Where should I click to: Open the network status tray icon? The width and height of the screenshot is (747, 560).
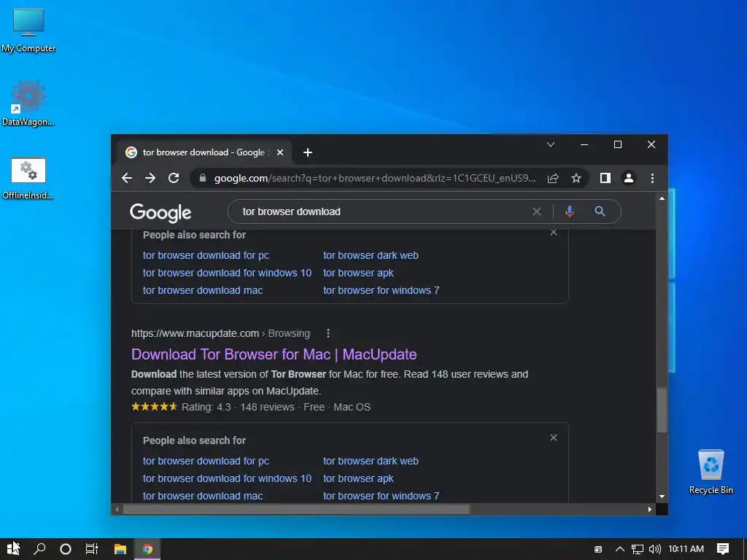[638, 549]
